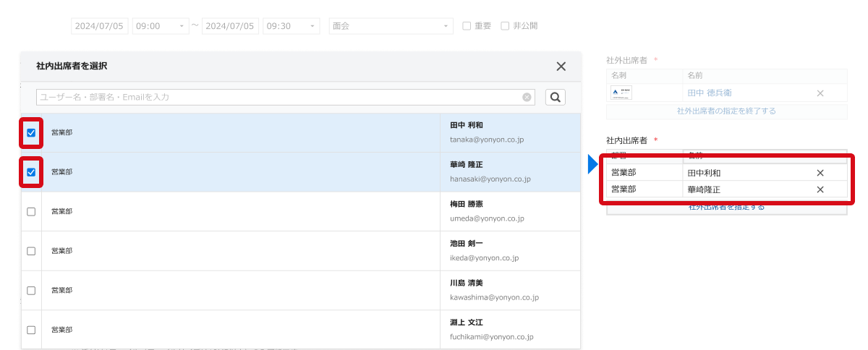Viewport: 868px width, 350px height.
Task: Click the name 川島 清美 in the list
Action: [466, 283]
